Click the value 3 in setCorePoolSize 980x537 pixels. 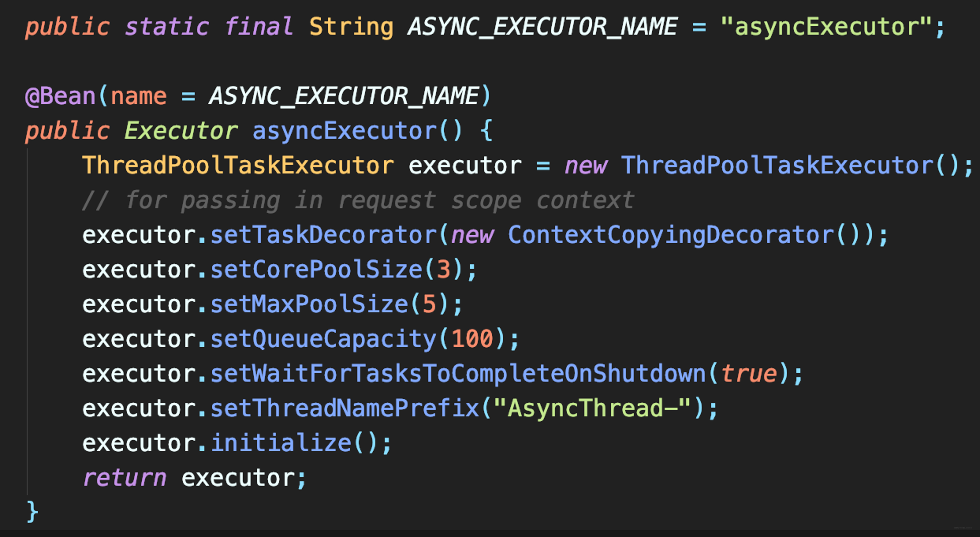pyautogui.click(x=443, y=270)
